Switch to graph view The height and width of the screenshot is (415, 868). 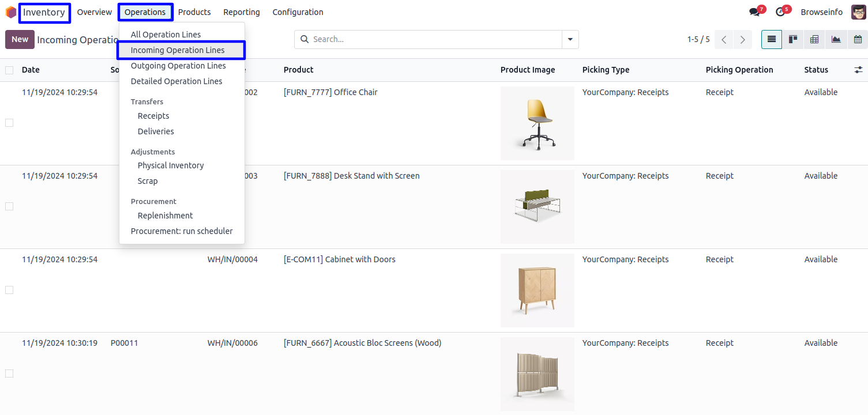tap(836, 39)
